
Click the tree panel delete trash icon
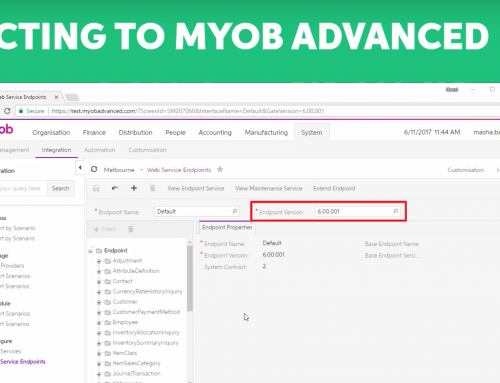131,229
